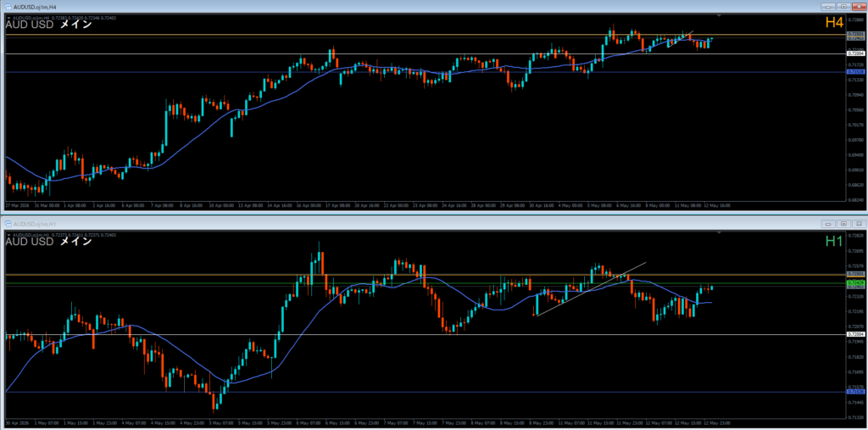
Task: Maximize the AUDUSD H4 chart window
Action: pos(843,6)
